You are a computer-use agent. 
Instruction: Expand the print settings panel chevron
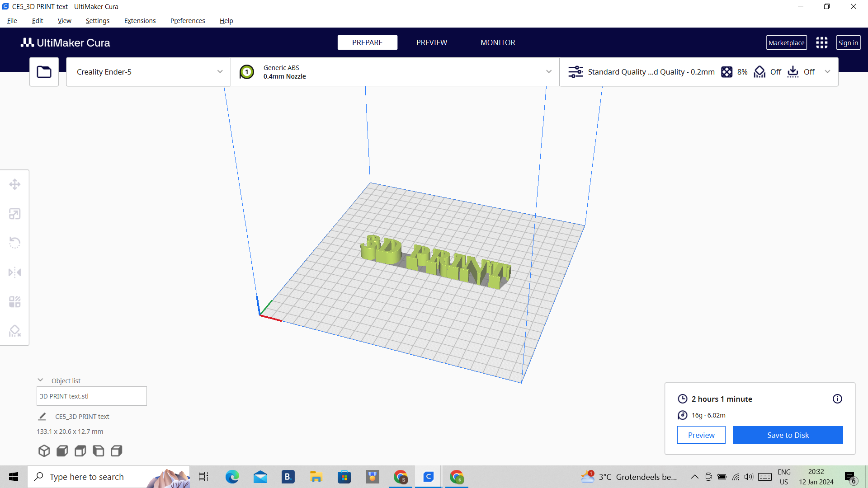pos(827,72)
